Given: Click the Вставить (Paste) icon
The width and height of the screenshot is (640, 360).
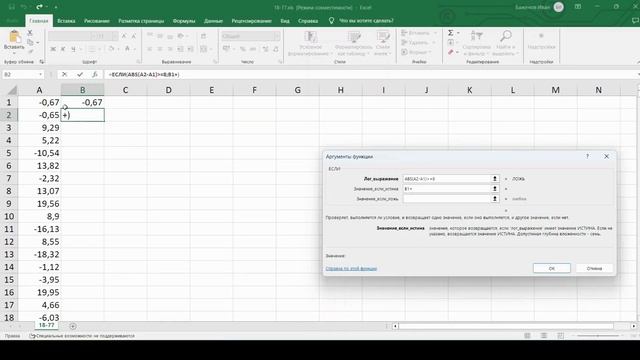Looking at the screenshot, I should [x=14, y=37].
